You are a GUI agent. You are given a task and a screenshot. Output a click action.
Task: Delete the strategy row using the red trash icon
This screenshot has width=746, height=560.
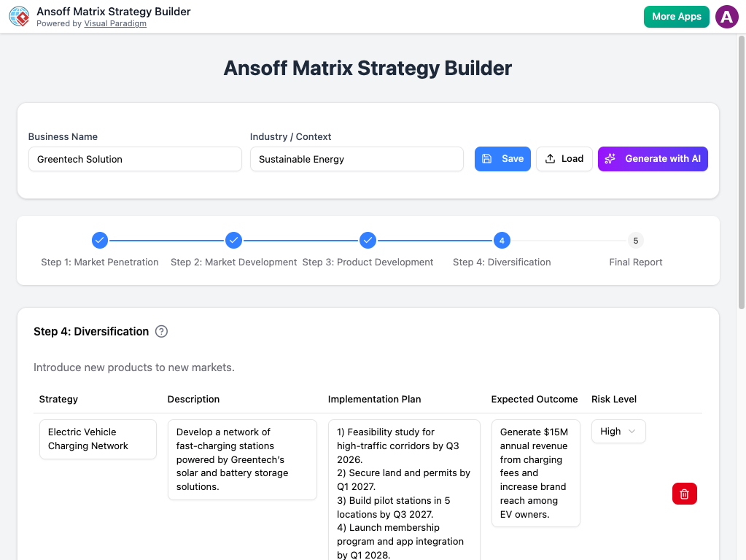(684, 494)
